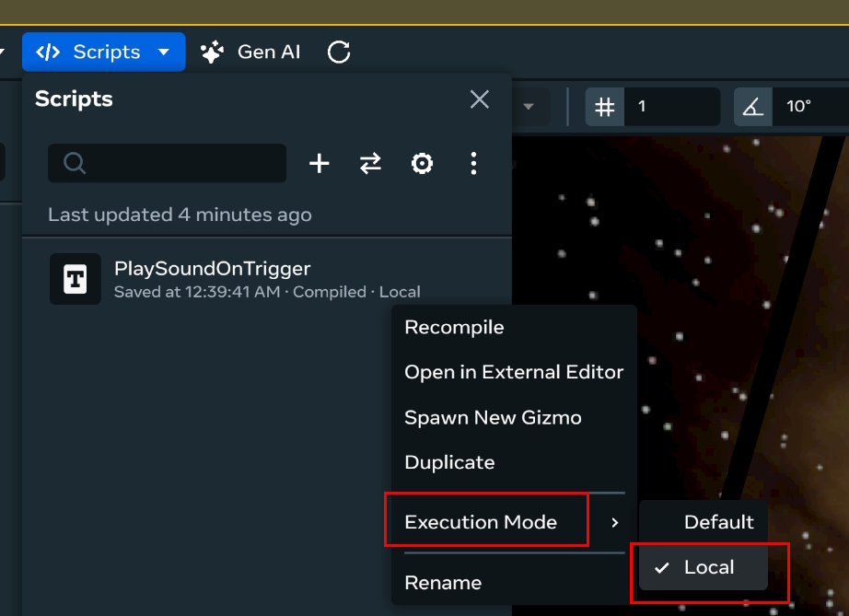This screenshot has width=849, height=616.
Task: Click the plus icon to add a script
Action: [319, 164]
